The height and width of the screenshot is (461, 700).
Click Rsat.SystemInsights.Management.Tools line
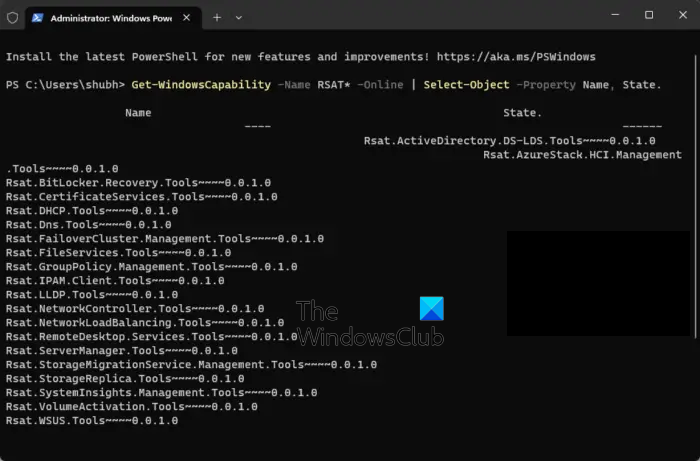162,393
